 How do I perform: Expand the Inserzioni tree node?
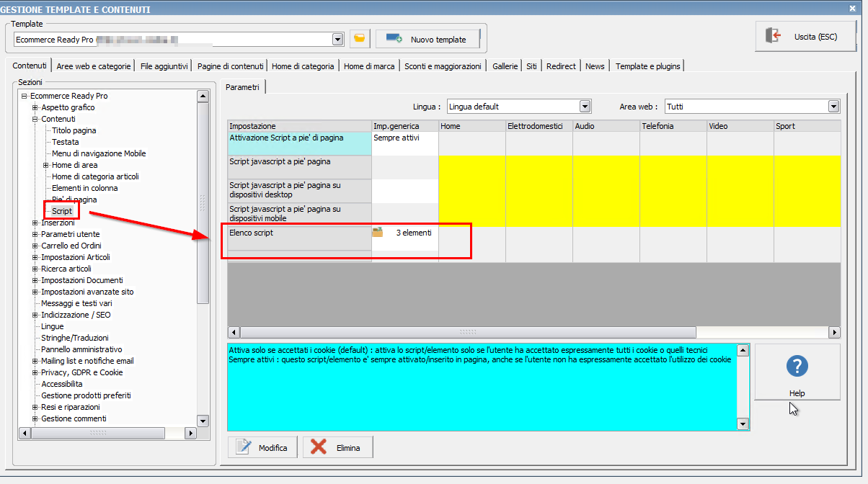pyautogui.click(x=35, y=223)
